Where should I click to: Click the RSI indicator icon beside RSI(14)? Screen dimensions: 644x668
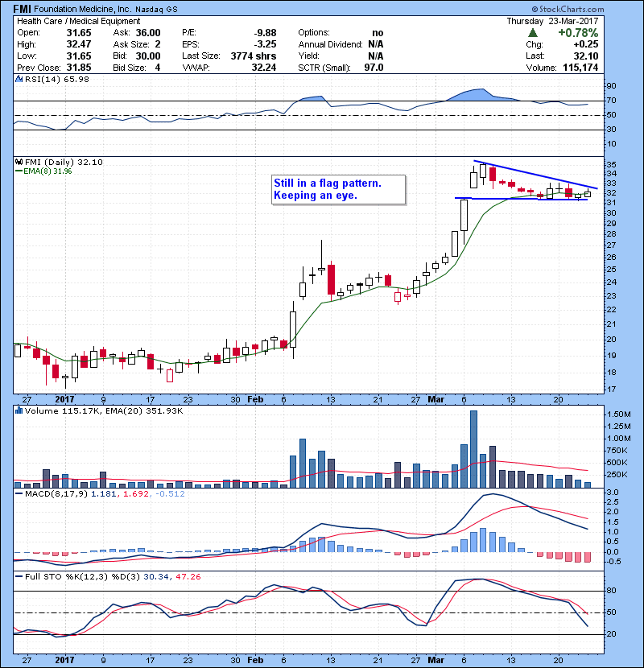click(19, 79)
